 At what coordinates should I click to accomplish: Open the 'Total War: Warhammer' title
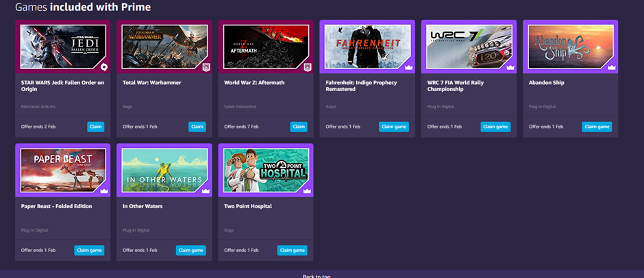(x=152, y=83)
